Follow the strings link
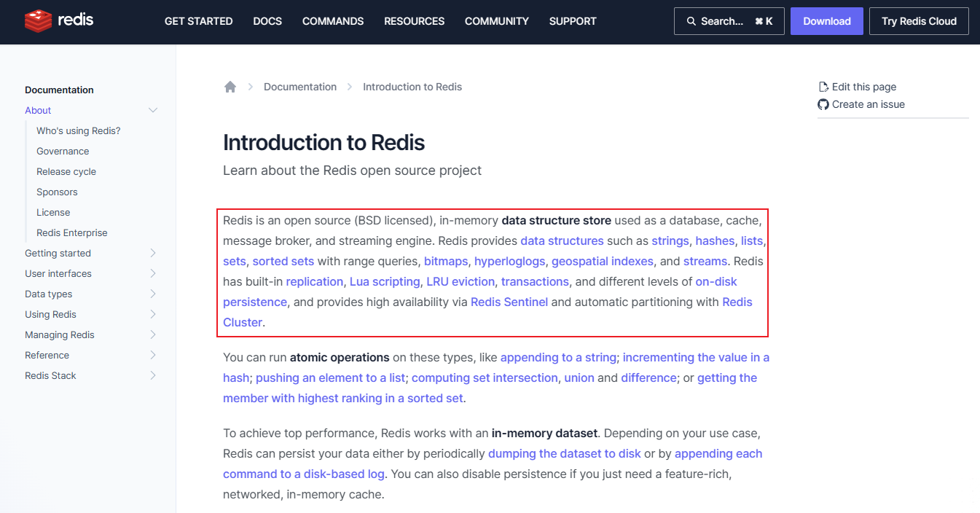 670,240
